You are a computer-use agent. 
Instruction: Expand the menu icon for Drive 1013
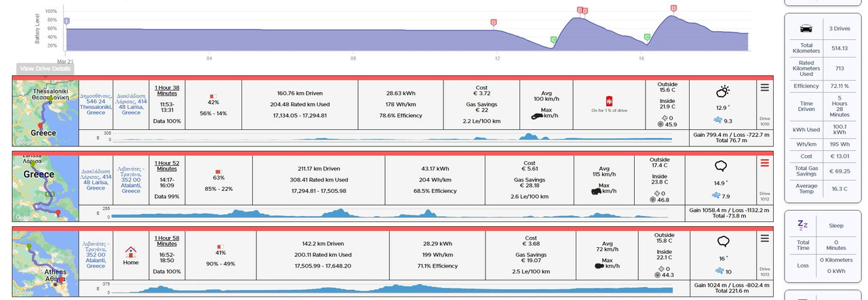click(765, 238)
